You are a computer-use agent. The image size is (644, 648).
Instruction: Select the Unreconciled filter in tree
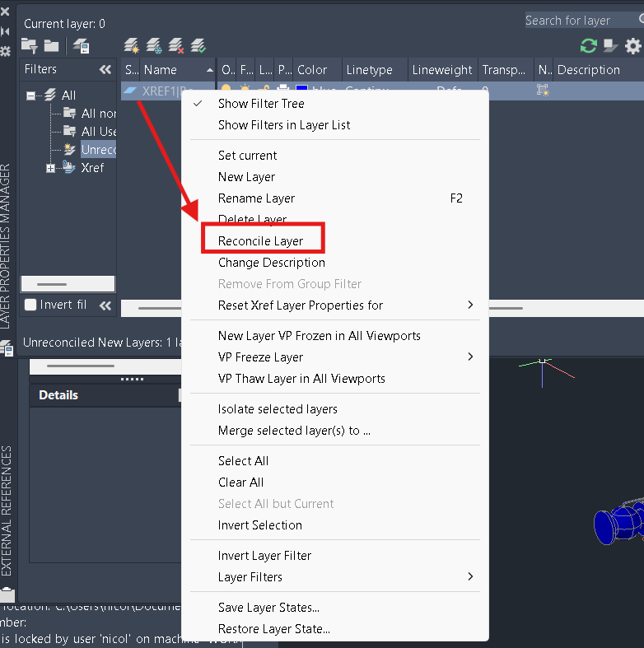click(x=98, y=150)
